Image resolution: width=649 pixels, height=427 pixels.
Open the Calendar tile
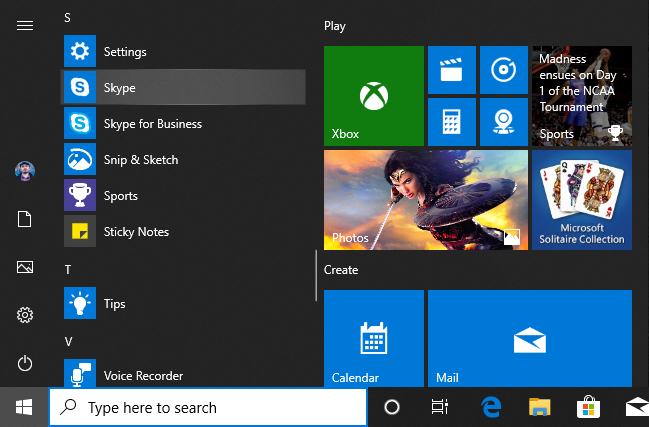click(374, 338)
